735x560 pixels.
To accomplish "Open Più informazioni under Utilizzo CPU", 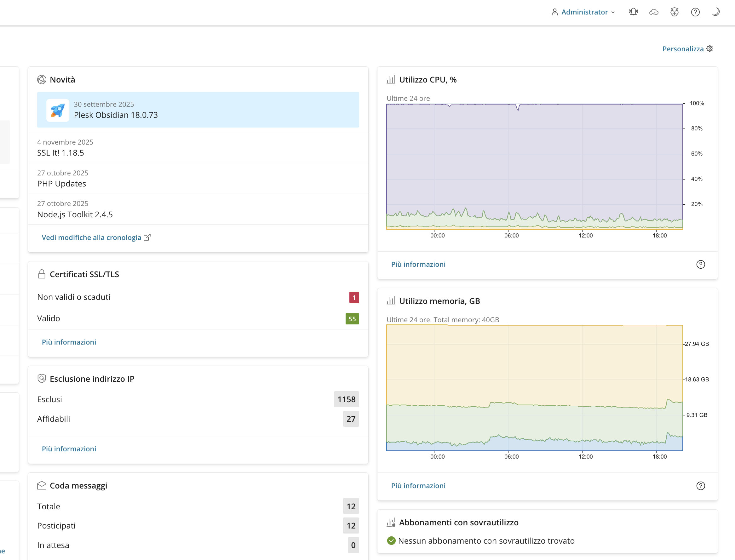I will pos(418,264).
